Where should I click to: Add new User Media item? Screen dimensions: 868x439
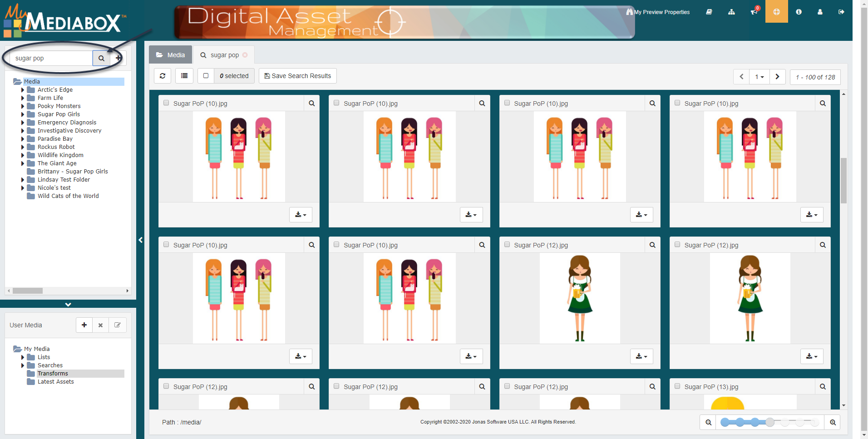(x=84, y=325)
